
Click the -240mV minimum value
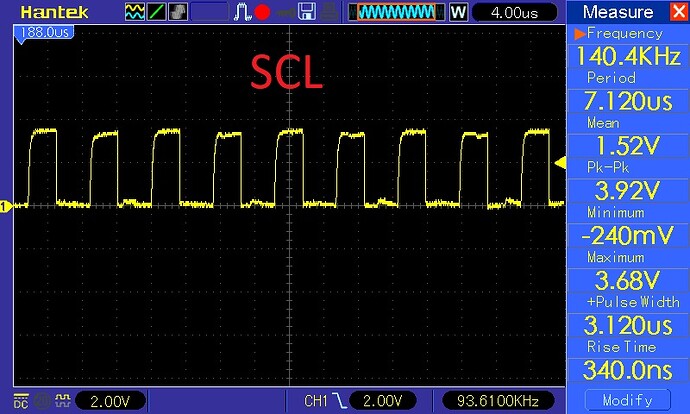click(628, 236)
